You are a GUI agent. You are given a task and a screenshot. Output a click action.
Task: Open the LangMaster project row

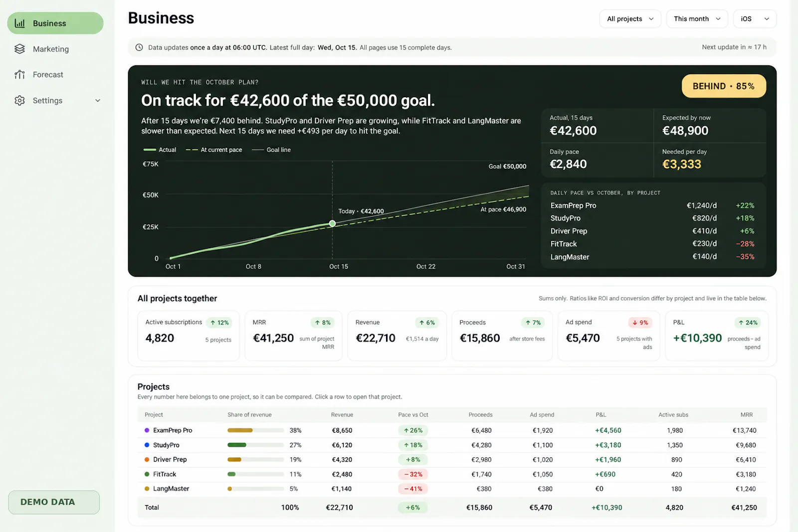(452, 489)
